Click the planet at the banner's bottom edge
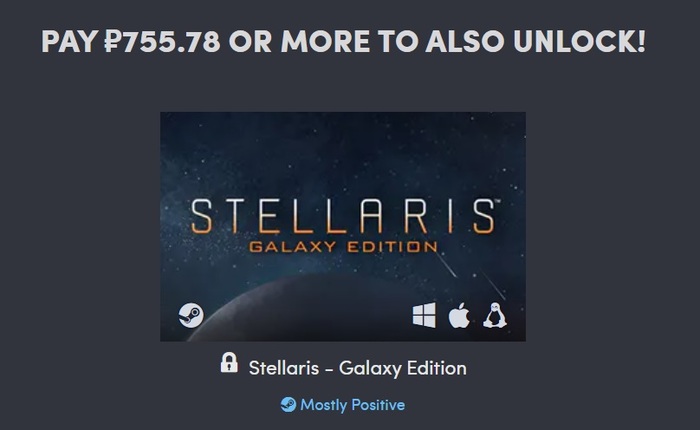The image size is (700, 430). click(300, 318)
